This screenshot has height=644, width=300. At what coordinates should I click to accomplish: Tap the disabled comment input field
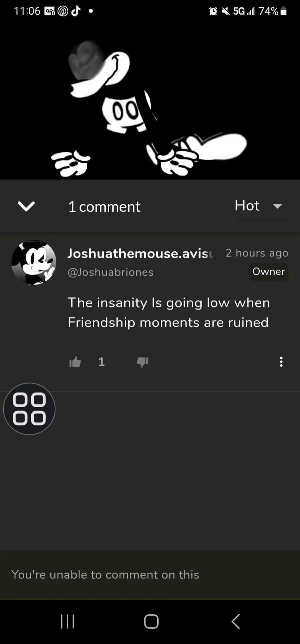[x=150, y=575]
